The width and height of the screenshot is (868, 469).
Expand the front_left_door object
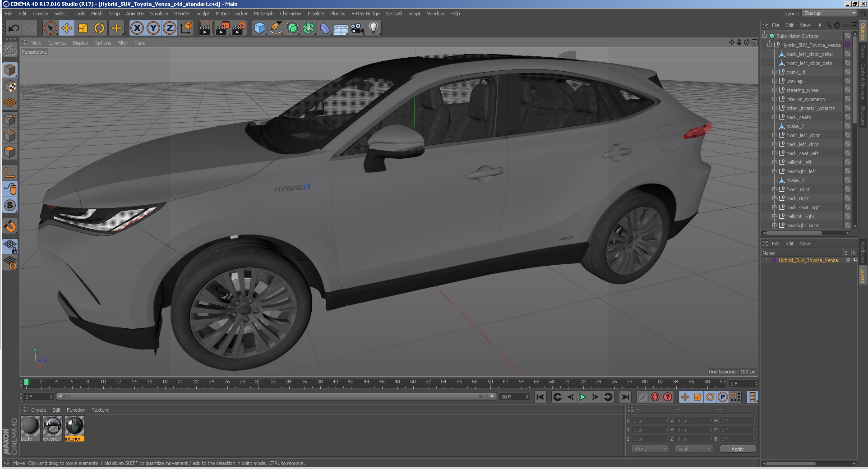tap(774, 135)
